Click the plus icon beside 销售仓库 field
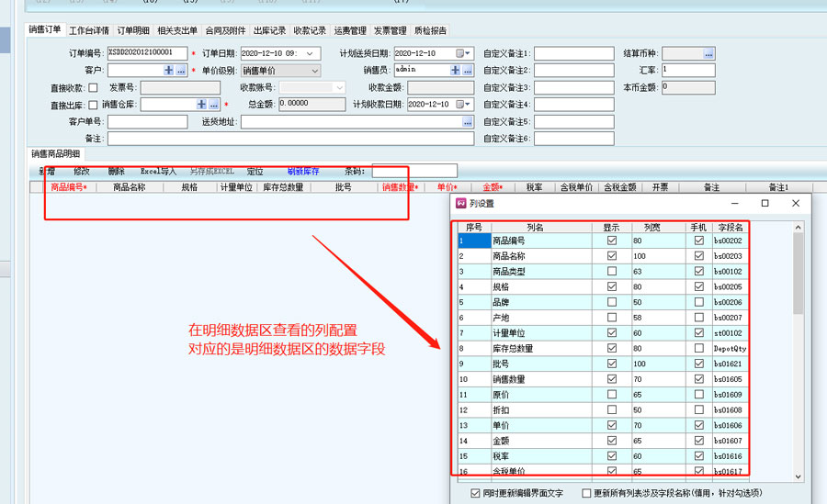Viewport: 827px width, 504px height. [201, 105]
